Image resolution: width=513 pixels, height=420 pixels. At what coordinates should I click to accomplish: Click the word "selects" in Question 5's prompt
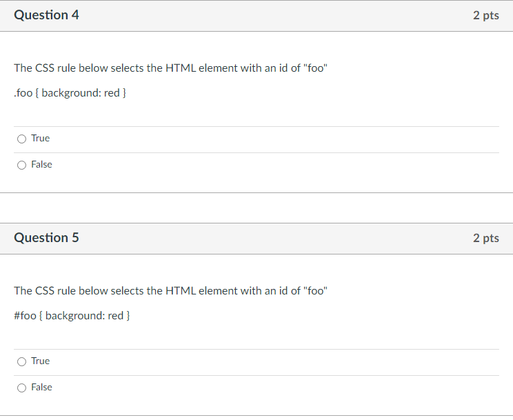click(x=126, y=291)
